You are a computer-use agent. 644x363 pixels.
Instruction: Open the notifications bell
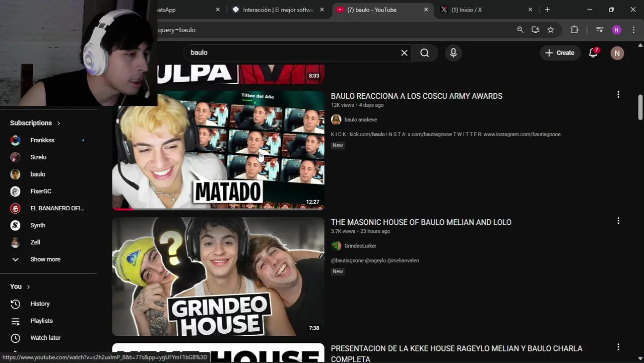[x=593, y=52]
